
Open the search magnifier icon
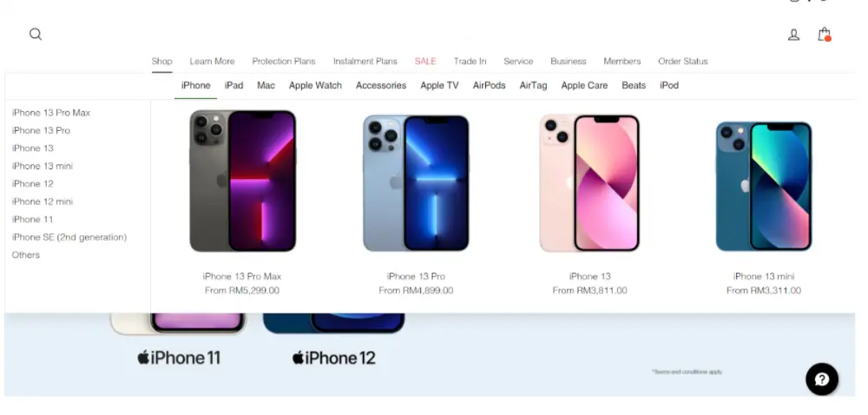point(36,35)
